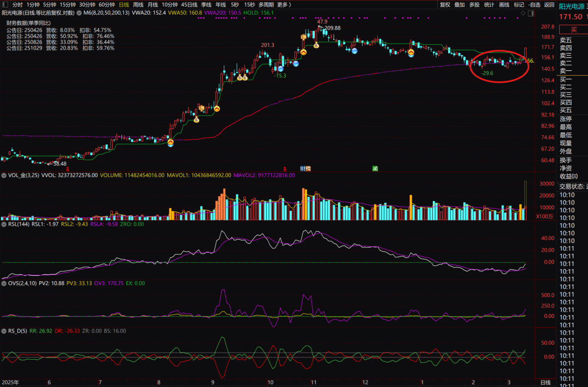Viewport: 588px width, 387px height.
Task: Select the 5分钟 period
Action: [x=50, y=4]
